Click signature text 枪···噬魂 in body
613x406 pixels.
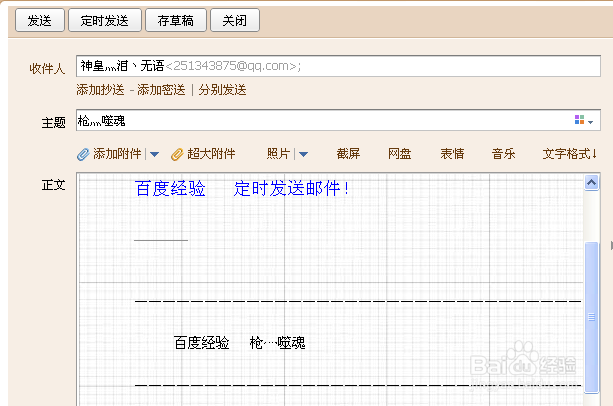(277, 343)
